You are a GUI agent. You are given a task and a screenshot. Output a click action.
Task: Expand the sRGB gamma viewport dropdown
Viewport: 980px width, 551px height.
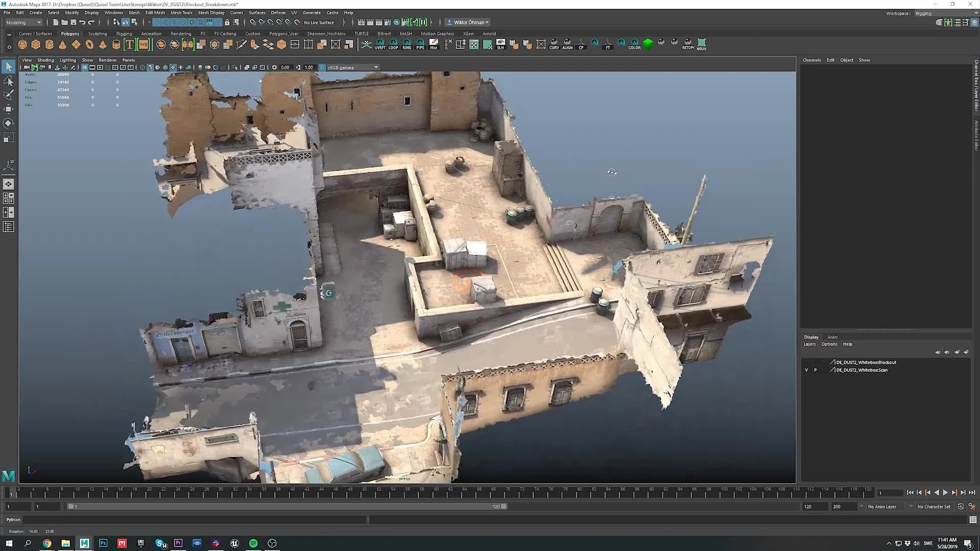(x=376, y=67)
